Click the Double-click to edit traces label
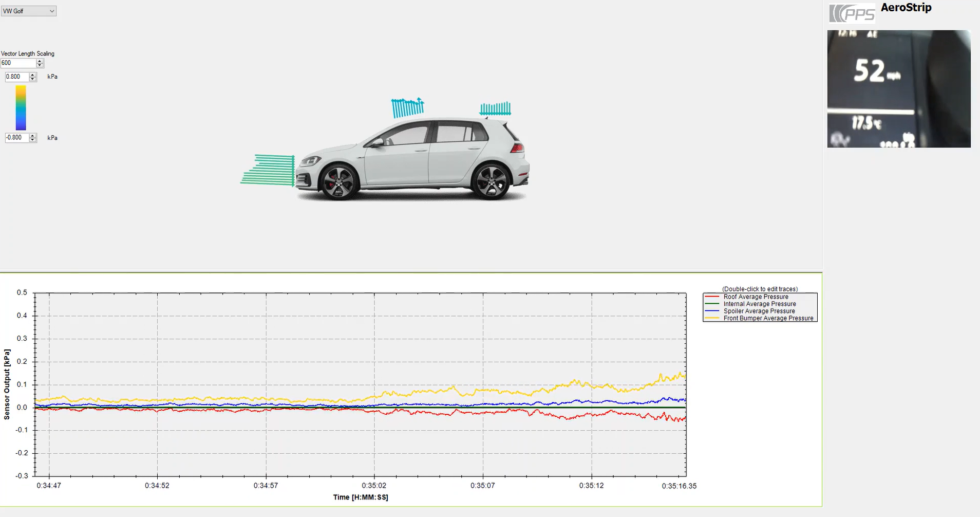980x517 pixels. (759, 289)
